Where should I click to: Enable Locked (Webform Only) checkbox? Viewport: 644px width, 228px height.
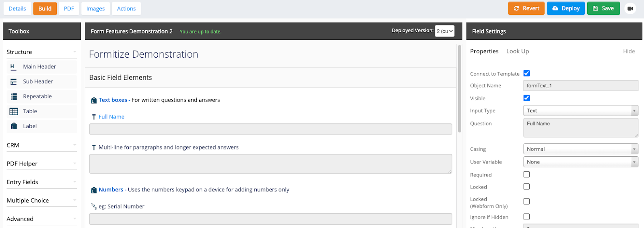526,201
